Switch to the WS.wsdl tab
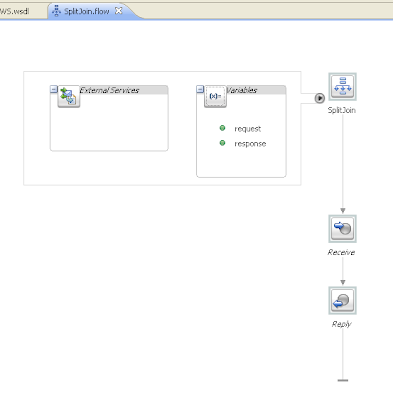Image resolution: width=393 pixels, height=400 pixels. click(x=15, y=11)
